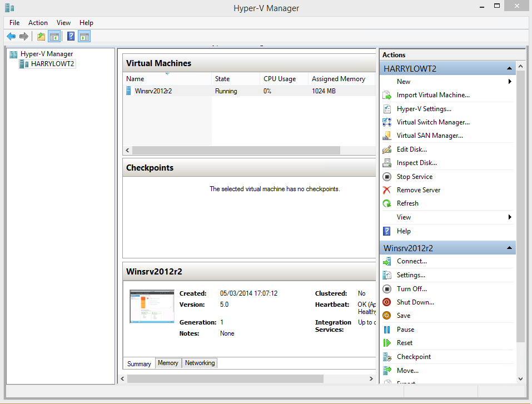This screenshot has width=532, height=404.
Task: Click Import Virtual Machine... action
Action: (x=433, y=96)
